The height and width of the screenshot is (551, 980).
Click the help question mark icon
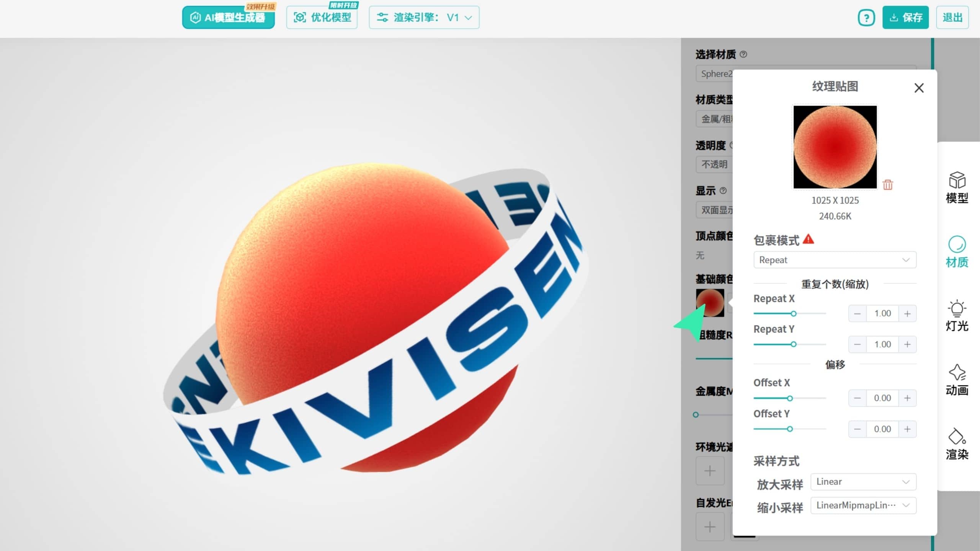[866, 18]
